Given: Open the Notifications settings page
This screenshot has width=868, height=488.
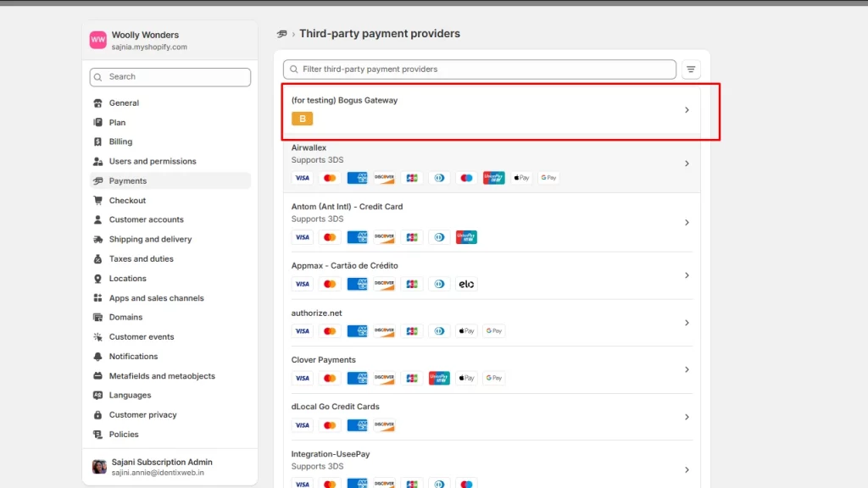Looking at the screenshot, I should (133, 357).
